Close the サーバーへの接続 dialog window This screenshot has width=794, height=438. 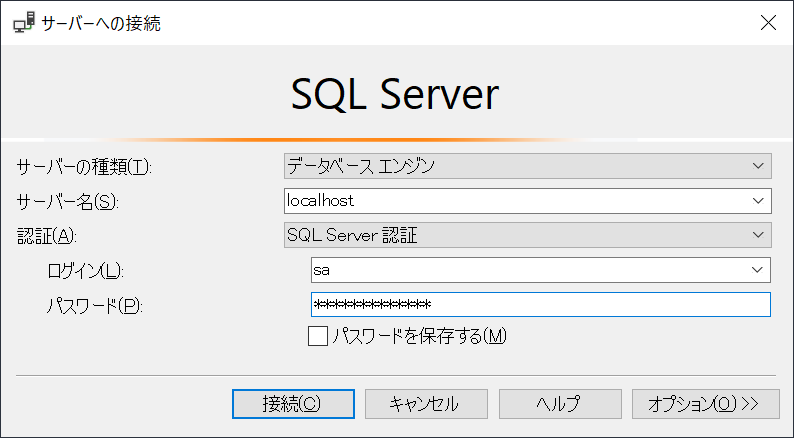[767, 23]
